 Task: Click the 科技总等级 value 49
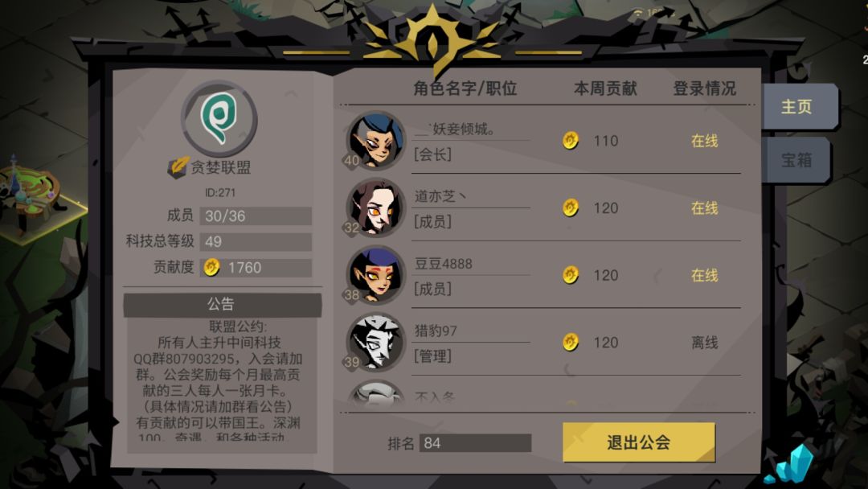[x=256, y=241]
